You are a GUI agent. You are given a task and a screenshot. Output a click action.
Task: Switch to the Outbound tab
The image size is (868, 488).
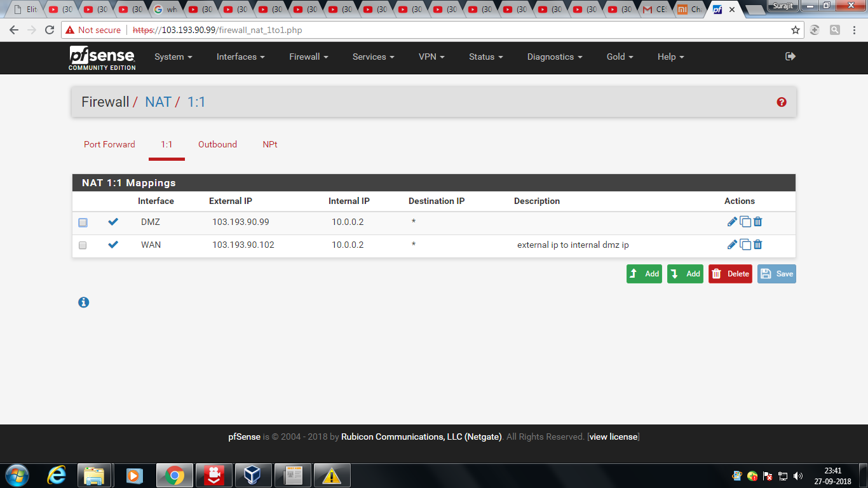(217, 144)
